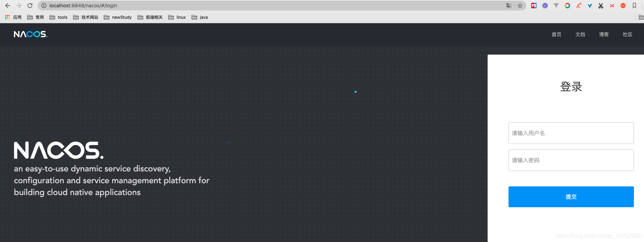
Task: Open the java bookmark folder
Action: coord(200,17)
